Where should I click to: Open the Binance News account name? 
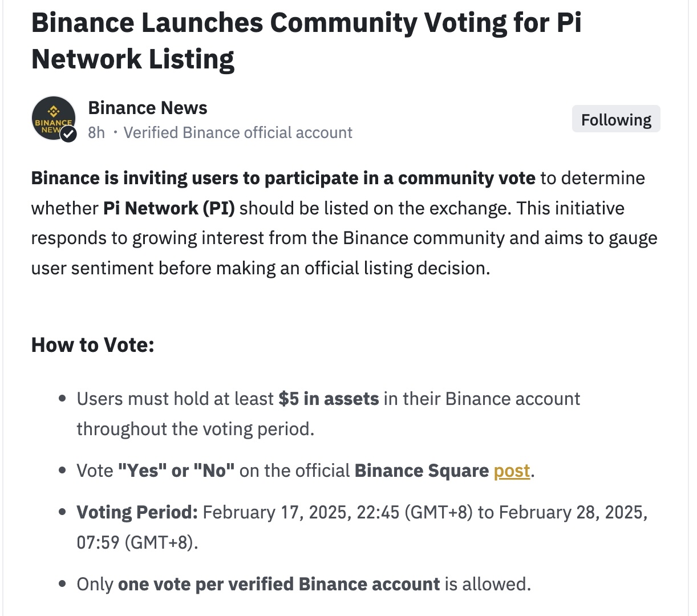tap(148, 108)
